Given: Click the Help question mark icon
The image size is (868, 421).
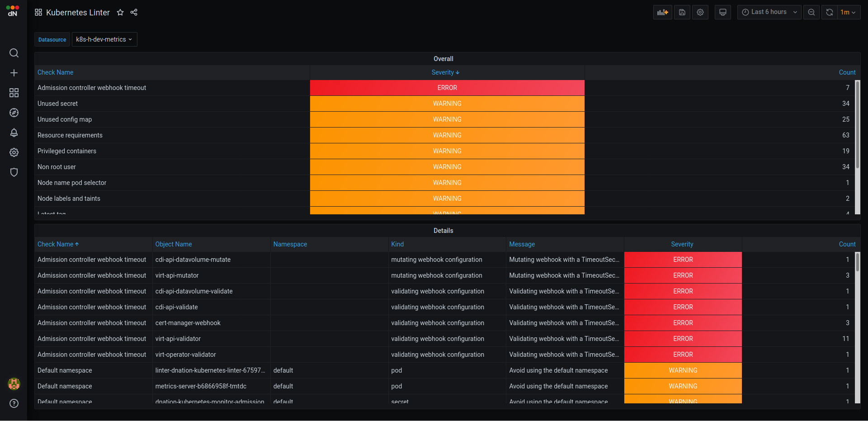Looking at the screenshot, I should (14, 403).
